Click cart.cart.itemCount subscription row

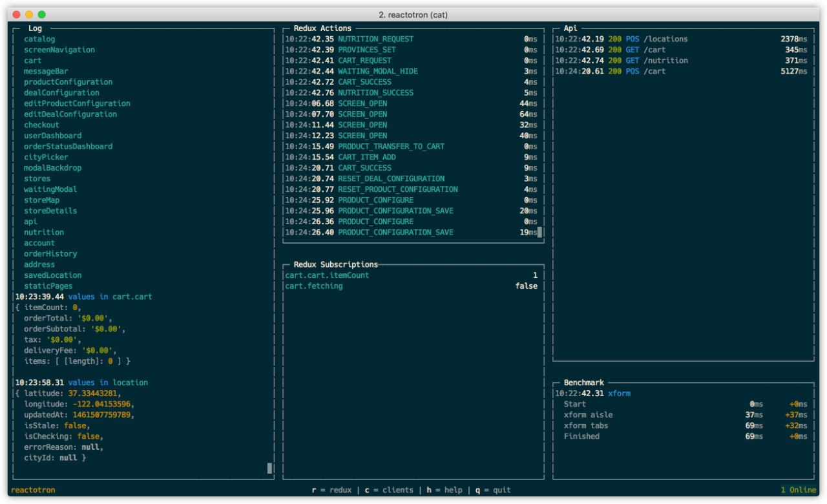[x=412, y=275]
